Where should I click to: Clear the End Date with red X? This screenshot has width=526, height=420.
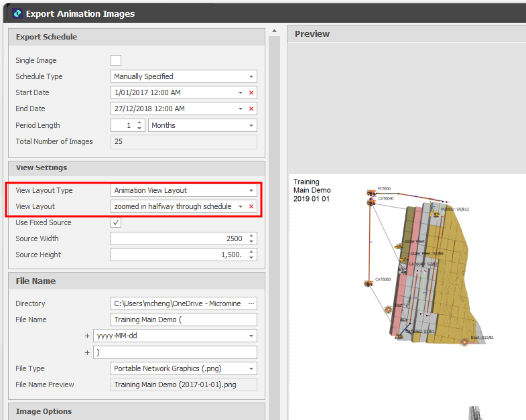(251, 109)
